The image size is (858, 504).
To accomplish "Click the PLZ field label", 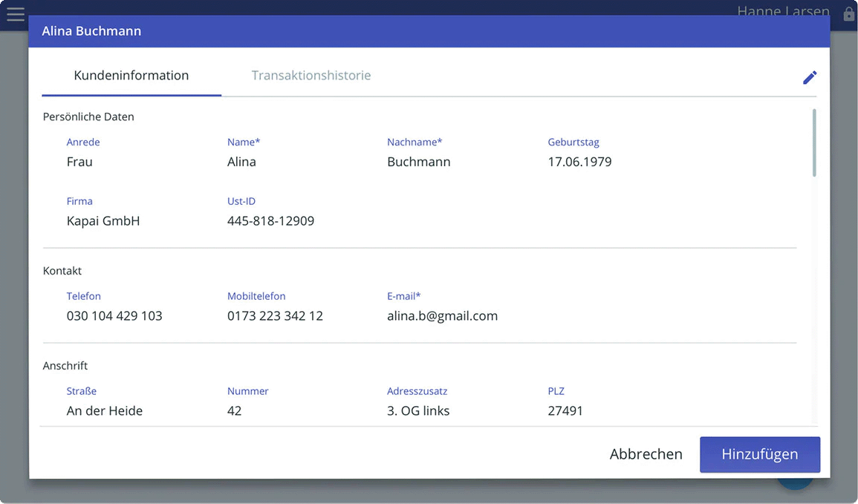I will (556, 391).
